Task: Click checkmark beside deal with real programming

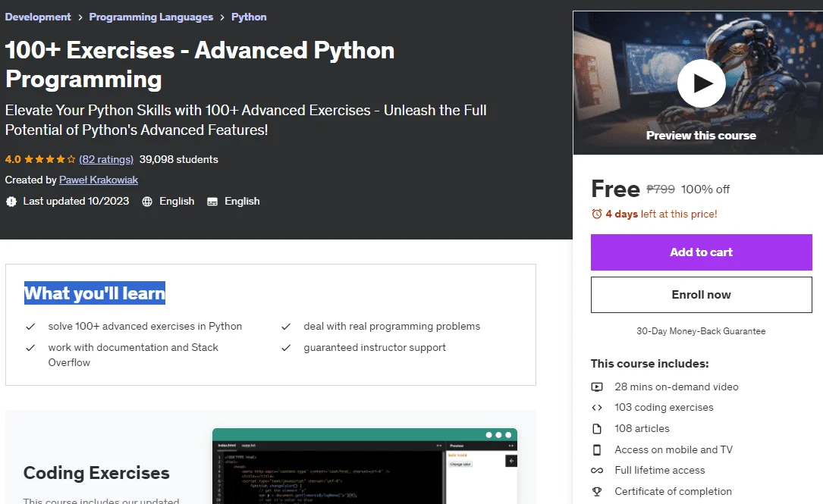Action: 286,327
